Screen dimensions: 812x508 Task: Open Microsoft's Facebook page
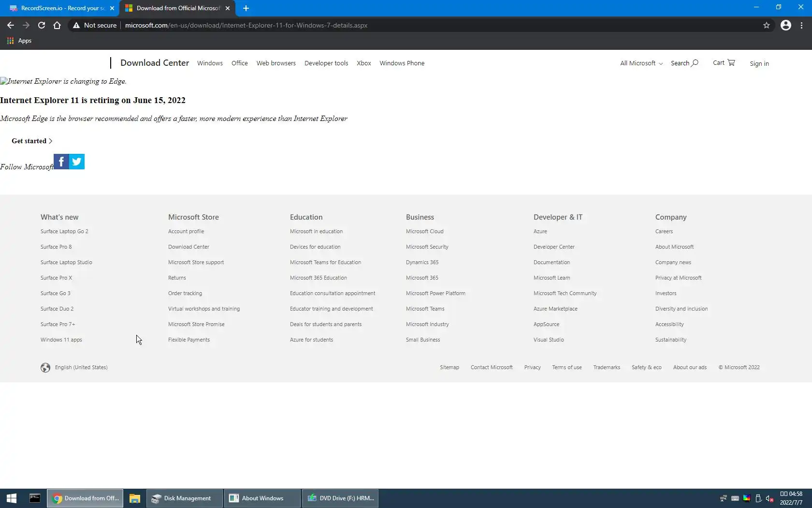click(61, 162)
